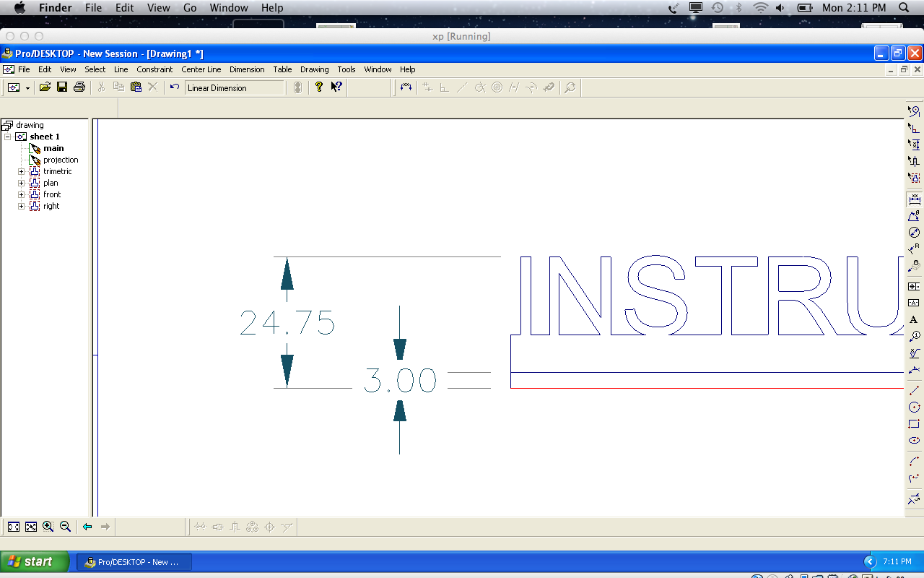
Task: Open the macOS Finder menu
Action: (55, 8)
